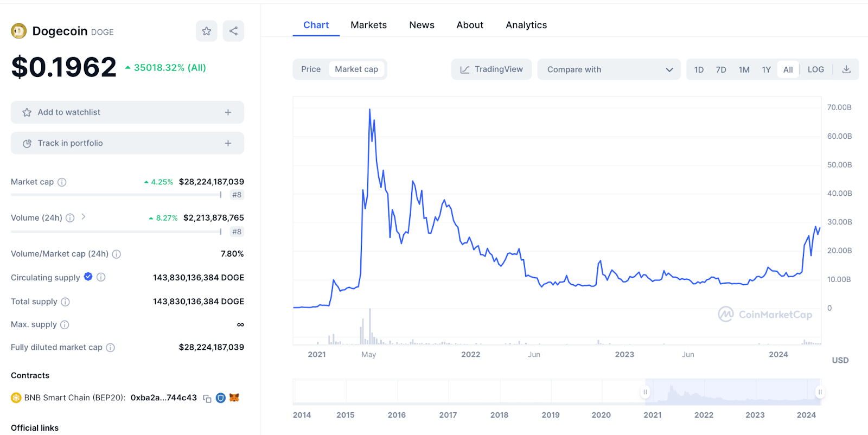Set chart range to 1Y
868x435 pixels.
pos(766,69)
